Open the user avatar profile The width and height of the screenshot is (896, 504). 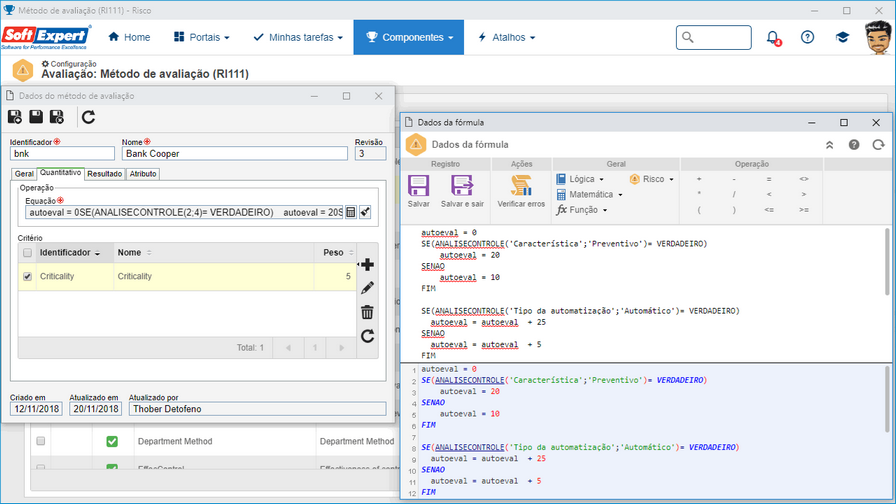[878, 37]
